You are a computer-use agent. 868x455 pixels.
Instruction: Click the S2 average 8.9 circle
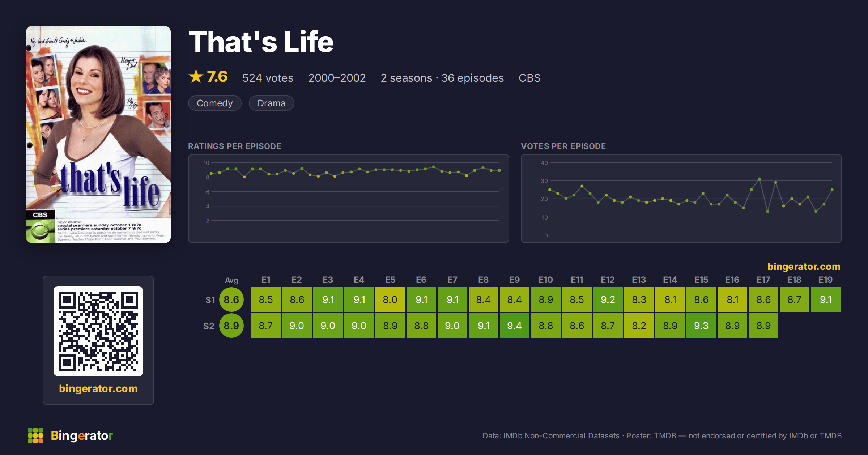[x=231, y=326]
